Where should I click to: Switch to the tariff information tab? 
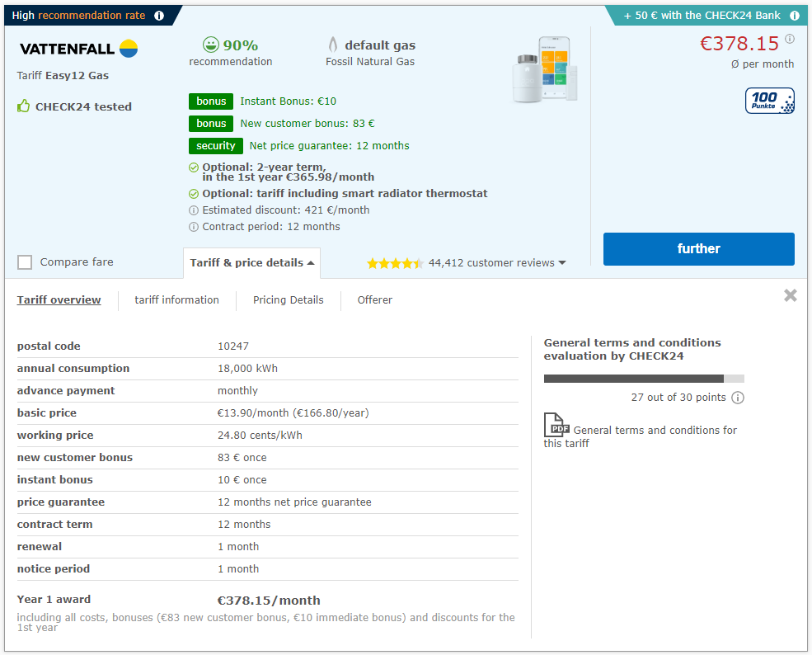(x=176, y=300)
